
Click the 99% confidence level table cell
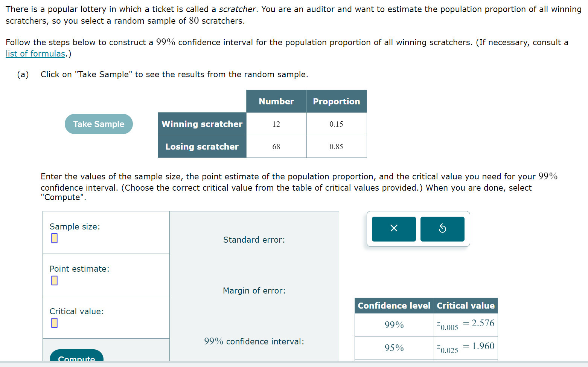[394, 325]
